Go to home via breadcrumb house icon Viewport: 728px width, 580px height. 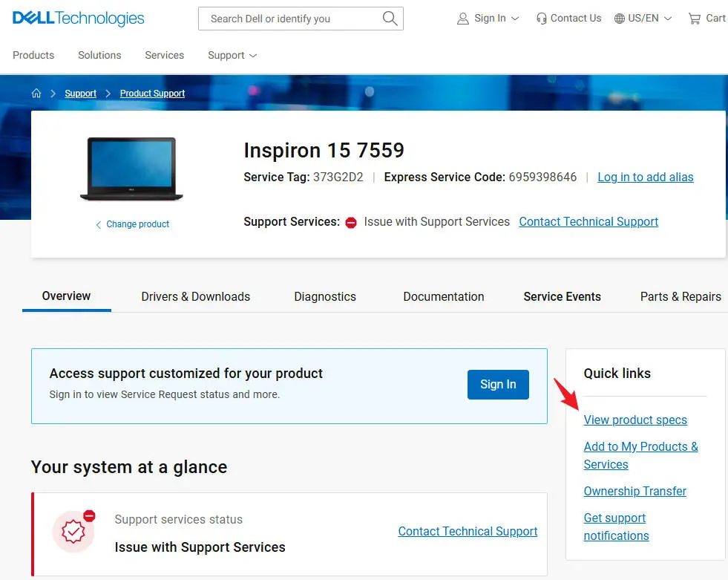click(x=36, y=94)
